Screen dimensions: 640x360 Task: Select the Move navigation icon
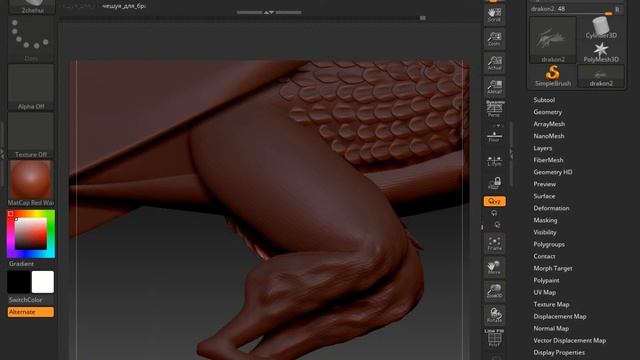(494, 267)
